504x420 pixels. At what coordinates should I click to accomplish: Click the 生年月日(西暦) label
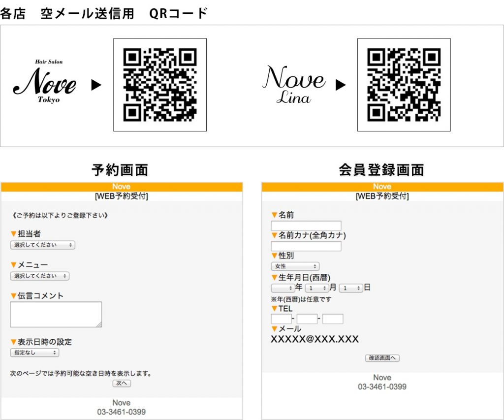pyautogui.click(x=304, y=277)
